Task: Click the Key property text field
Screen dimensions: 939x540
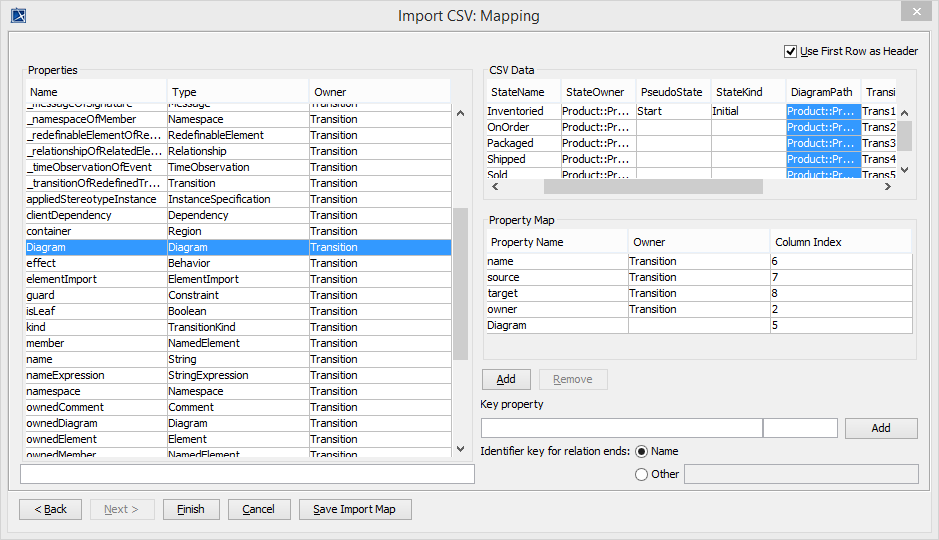Action: coord(621,428)
